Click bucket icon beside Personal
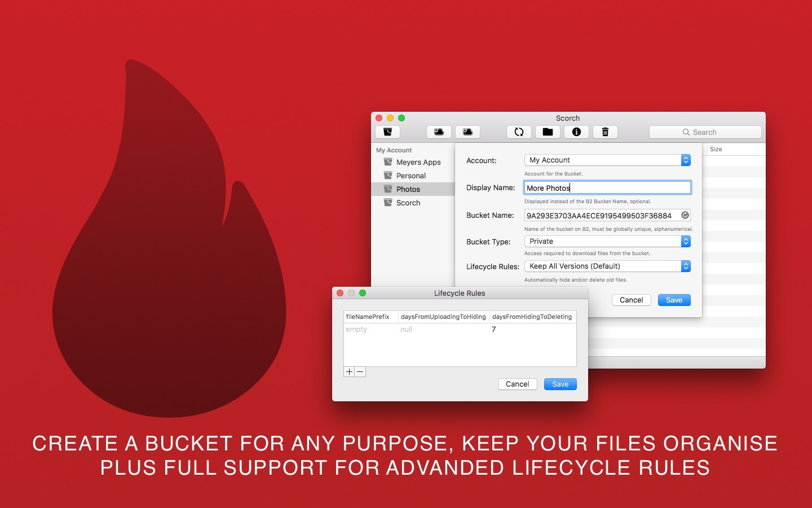This screenshot has width=812, height=508. [388, 176]
